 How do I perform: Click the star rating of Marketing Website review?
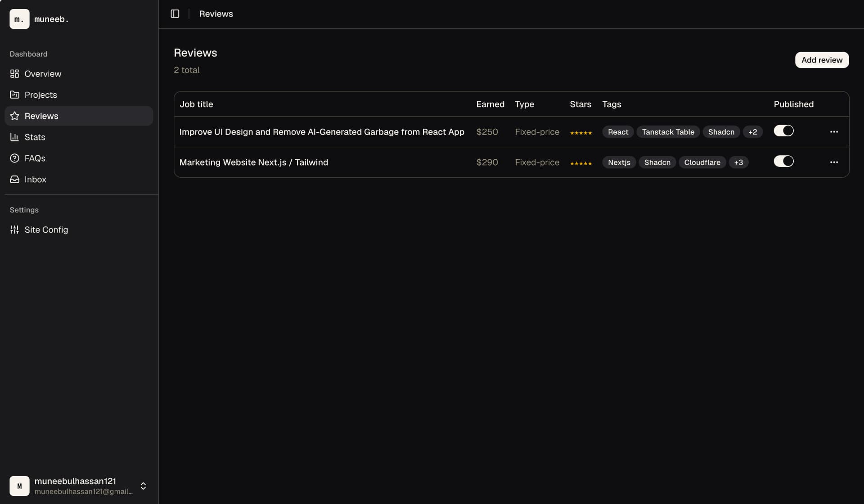(581, 163)
